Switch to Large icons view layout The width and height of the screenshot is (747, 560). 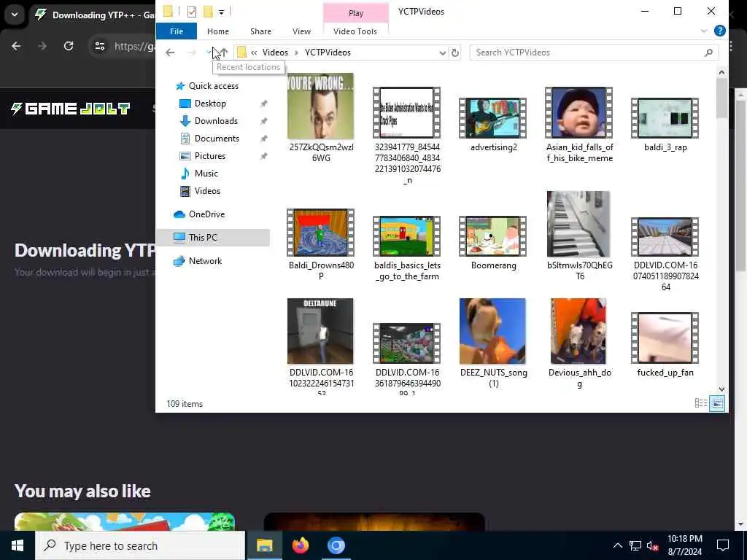pos(717,404)
